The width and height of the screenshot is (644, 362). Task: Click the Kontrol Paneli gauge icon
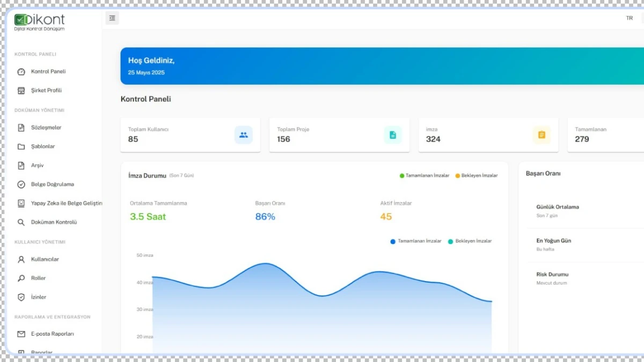pyautogui.click(x=21, y=72)
